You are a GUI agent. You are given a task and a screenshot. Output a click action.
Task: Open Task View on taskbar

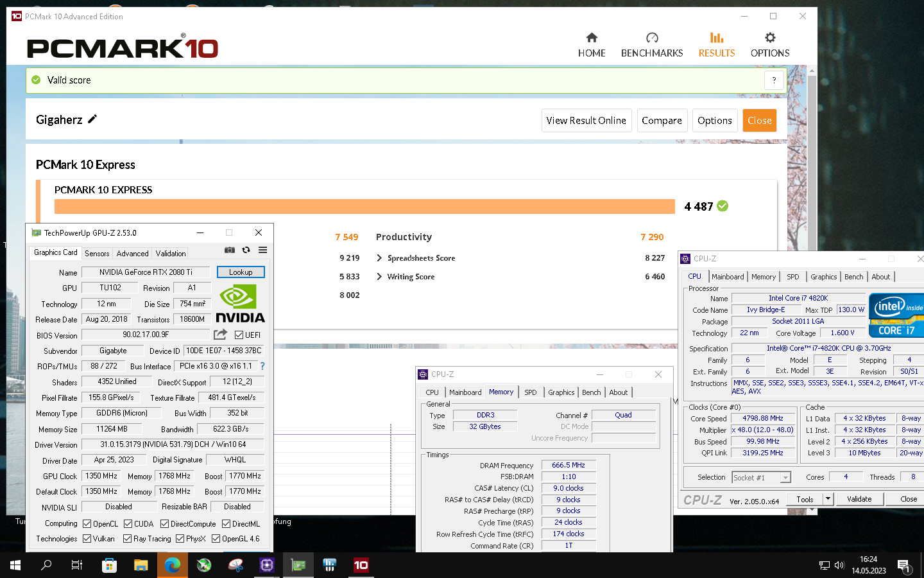point(77,565)
